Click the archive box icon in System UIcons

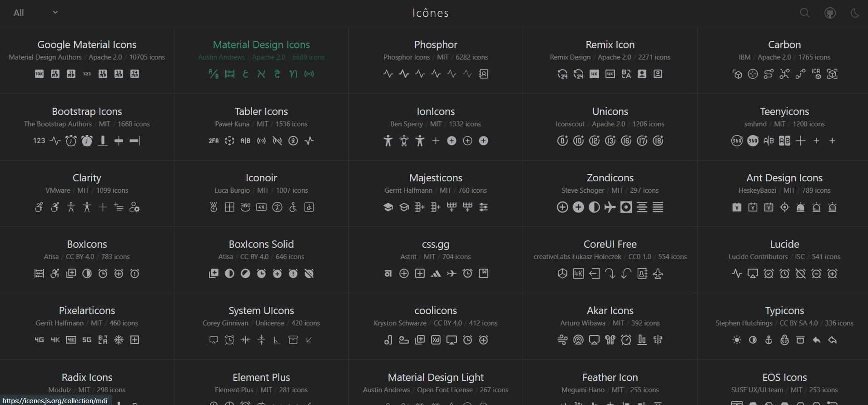293,340
